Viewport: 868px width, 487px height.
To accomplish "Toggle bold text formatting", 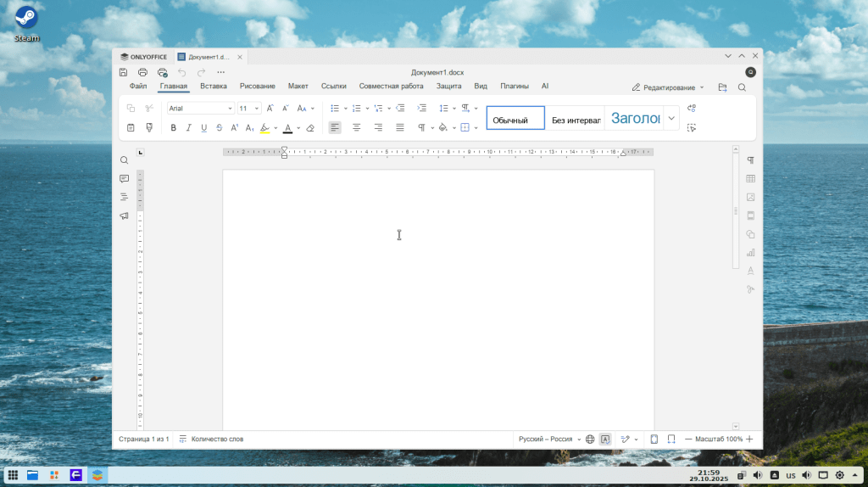I will [x=174, y=128].
